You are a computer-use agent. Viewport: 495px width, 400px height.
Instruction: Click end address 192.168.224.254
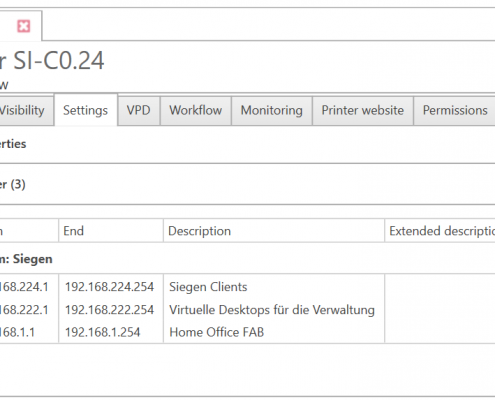[109, 287]
